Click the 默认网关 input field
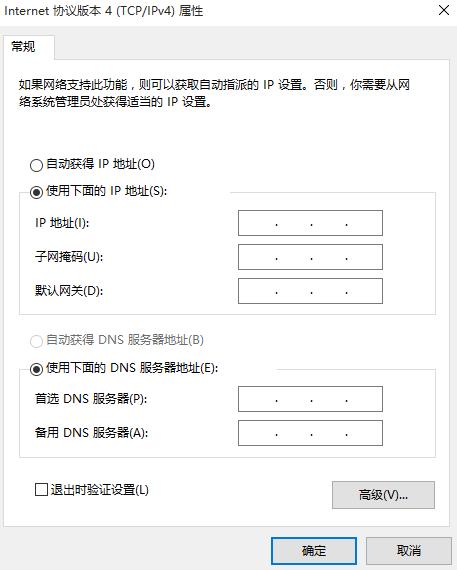The height and width of the screenshot is (570, 457). coord(310,291)
